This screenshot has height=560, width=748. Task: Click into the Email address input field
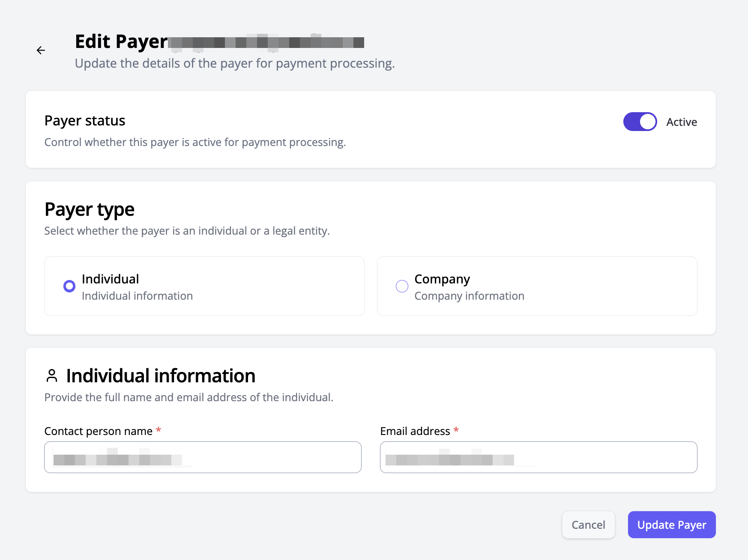click(x=539, y=457)
